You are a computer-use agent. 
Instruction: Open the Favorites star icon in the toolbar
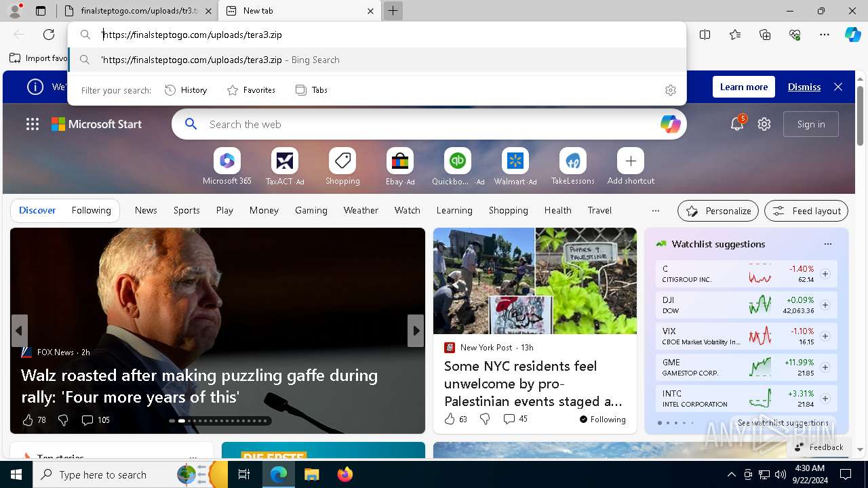tap(735, 35)
